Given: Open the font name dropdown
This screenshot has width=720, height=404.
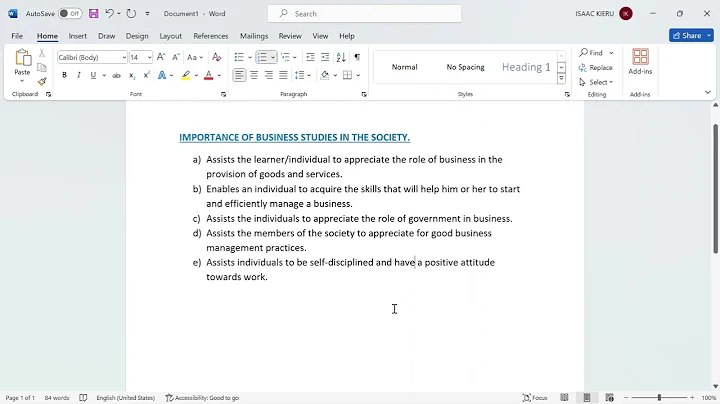Looking at the screenshot, I should [124, 57].
